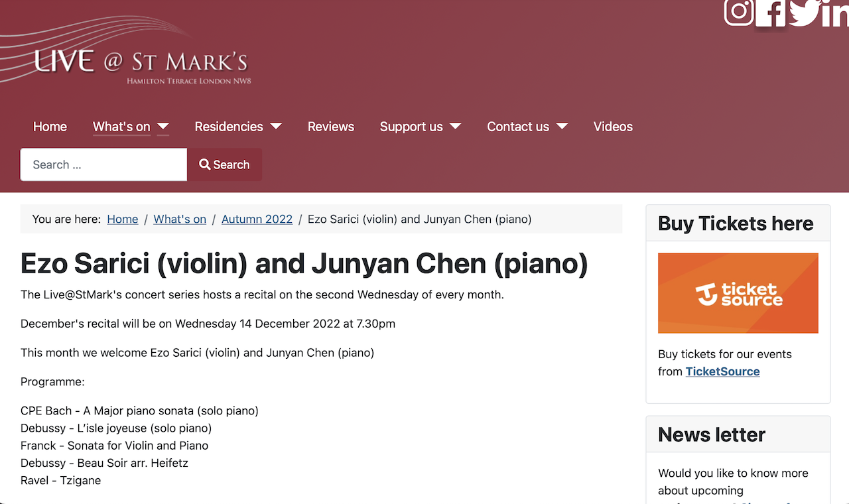Screen dimensions: 849x504
Task: Focus the Search text field
Action: click(x=103, y=164)
